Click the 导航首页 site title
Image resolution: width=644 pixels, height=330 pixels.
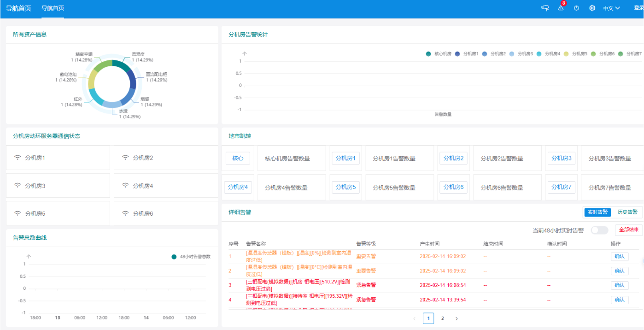tap(18, 8)
